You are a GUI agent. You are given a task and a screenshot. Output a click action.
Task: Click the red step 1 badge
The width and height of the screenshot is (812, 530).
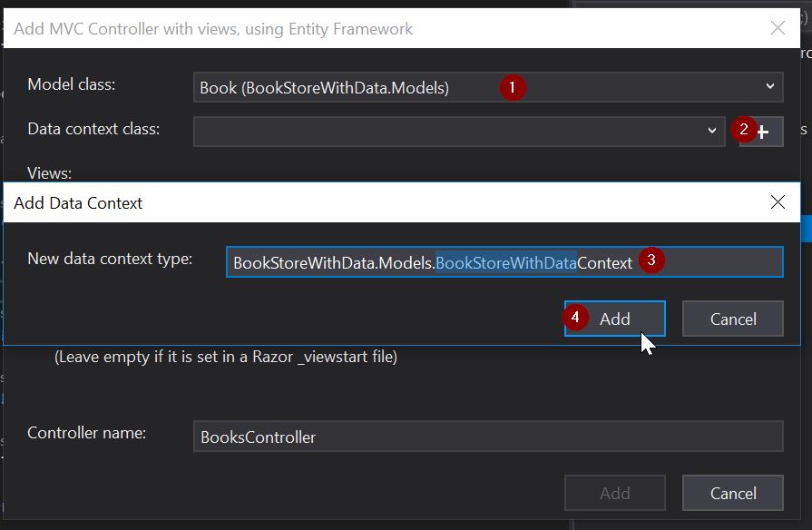tap(513, 87)
